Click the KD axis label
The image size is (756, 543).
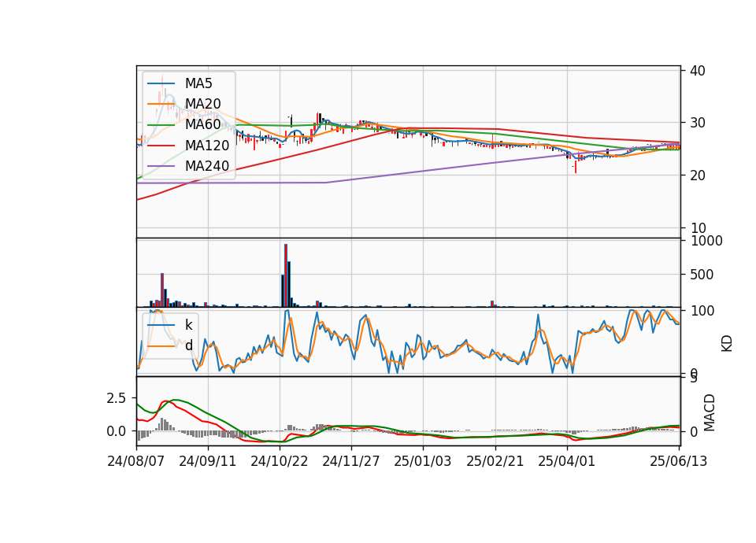(727, 343)
